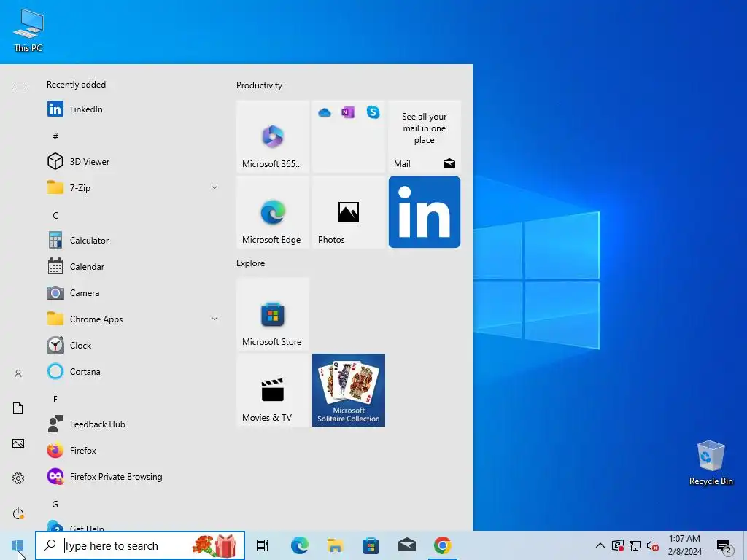
Task: Open the clock showing 1:07 AM
Action: click(684, 545)
